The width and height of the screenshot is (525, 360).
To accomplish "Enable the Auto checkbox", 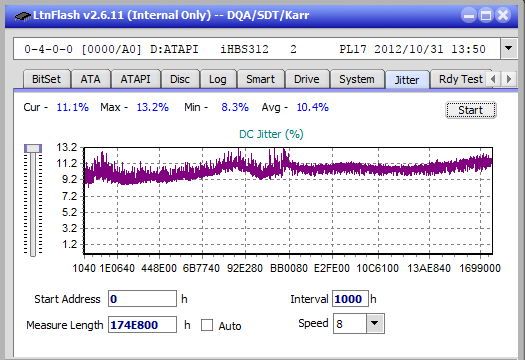I will pos(207,325).
